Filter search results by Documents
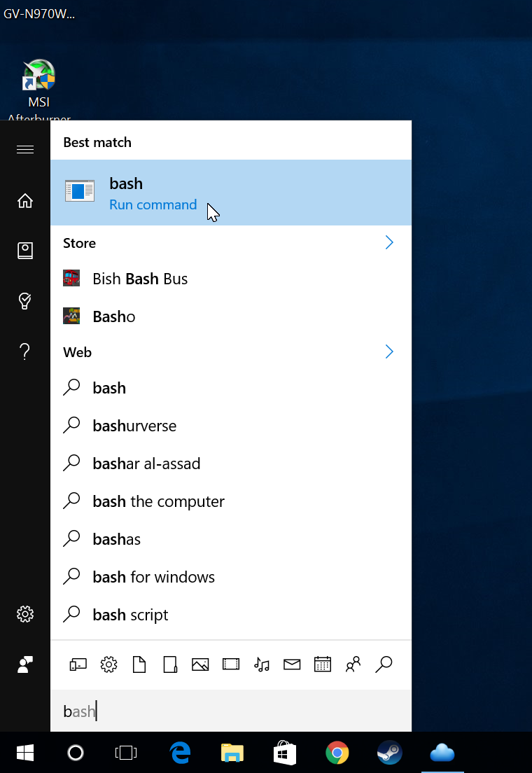Viewport: 532px width, 773px height. (139, 665)
